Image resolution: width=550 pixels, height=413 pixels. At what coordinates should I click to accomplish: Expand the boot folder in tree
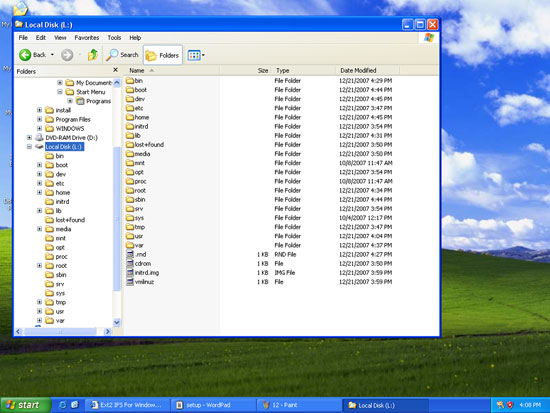point(40,165)
